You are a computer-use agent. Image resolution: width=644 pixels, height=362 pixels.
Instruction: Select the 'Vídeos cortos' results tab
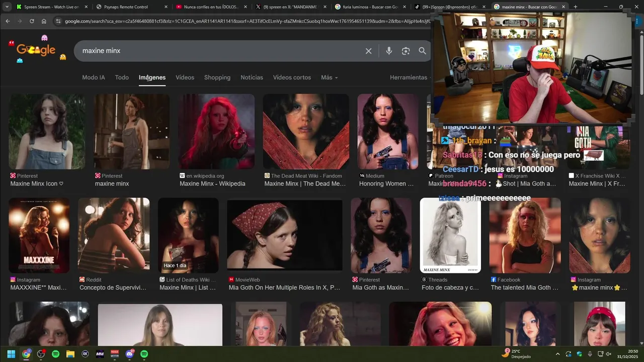tap(292, 77)
